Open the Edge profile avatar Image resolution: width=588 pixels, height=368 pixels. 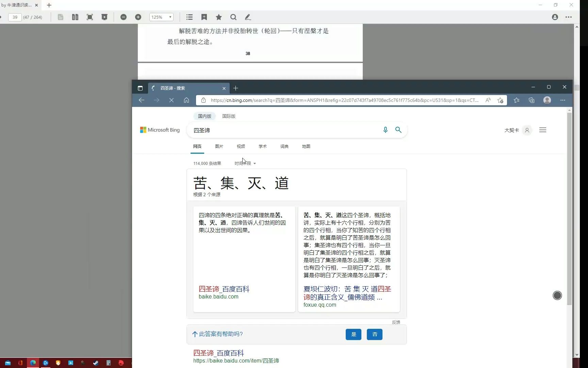tap(547, 100)
